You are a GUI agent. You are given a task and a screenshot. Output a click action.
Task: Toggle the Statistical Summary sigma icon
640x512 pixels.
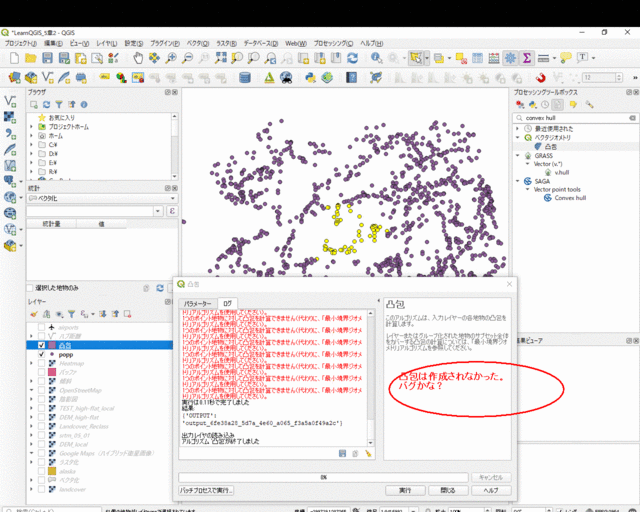pyautogui.click(x=527, y=58)
